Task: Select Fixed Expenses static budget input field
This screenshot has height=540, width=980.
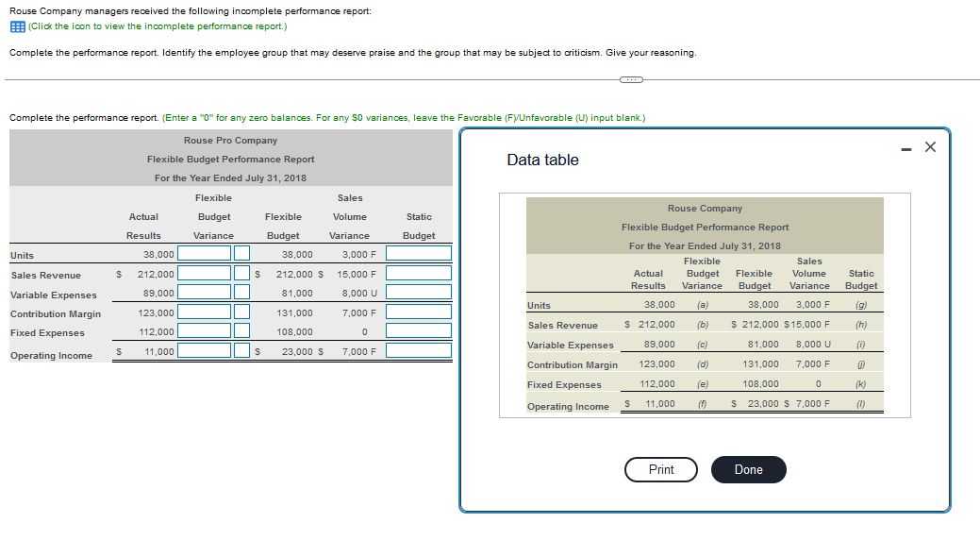Action: point(419,330)
